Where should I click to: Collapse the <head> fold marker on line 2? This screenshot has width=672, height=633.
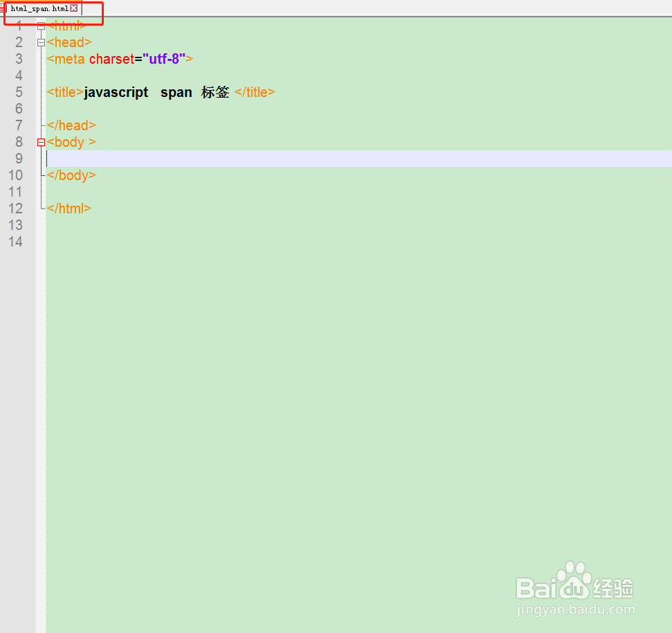click(41, 42)
